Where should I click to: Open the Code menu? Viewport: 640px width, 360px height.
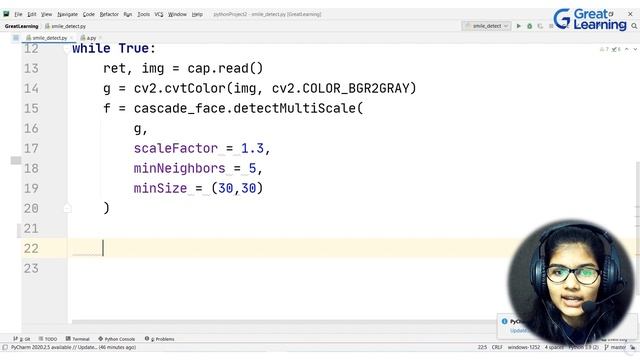[89, 14]
